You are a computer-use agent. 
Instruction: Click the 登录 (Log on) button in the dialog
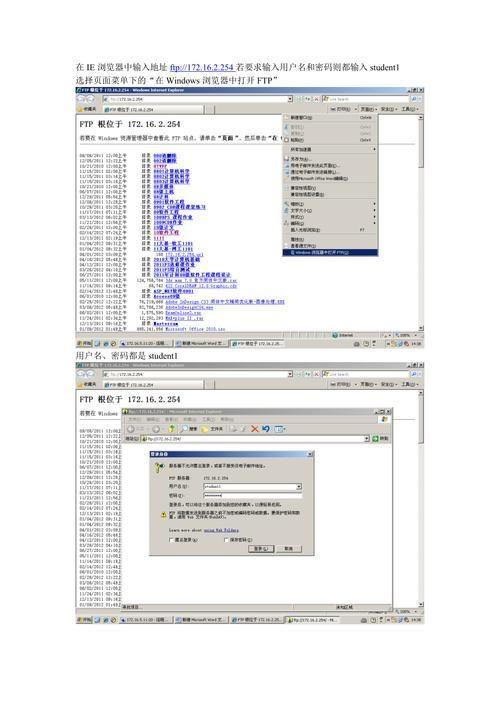click(261, 549)
